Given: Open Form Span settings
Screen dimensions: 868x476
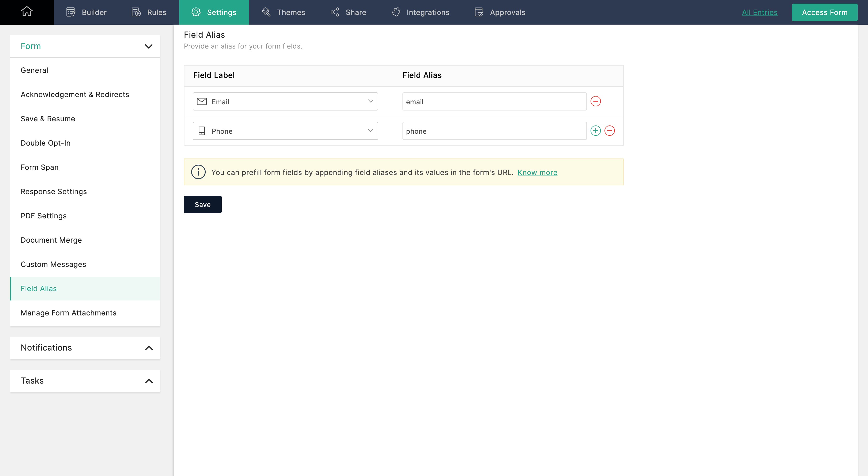Looking at the screenshot, I should coord(85,167).
